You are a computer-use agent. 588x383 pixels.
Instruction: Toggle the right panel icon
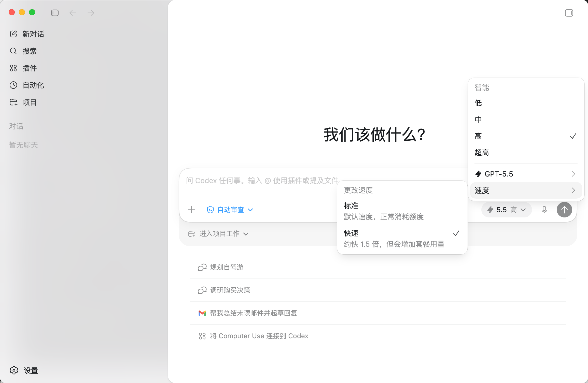(x=569, y=13)
